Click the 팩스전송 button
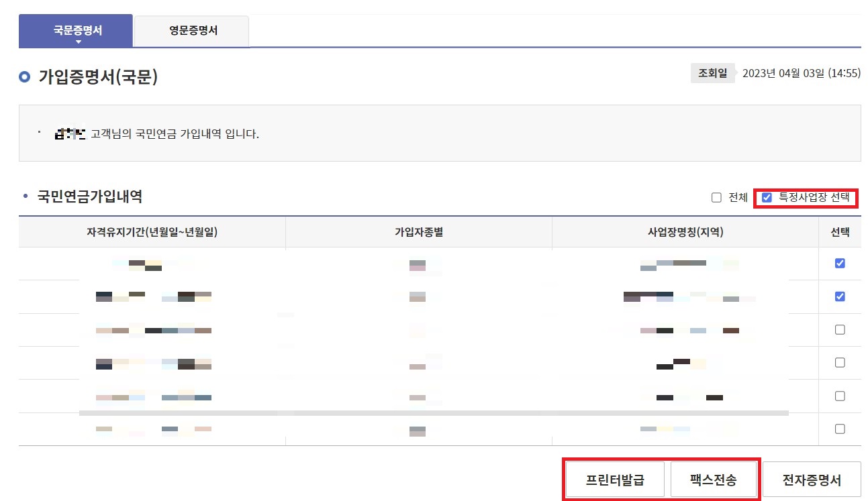Image resolution: width=868 pixels, height=501 pixels. (x=714, y=479)
